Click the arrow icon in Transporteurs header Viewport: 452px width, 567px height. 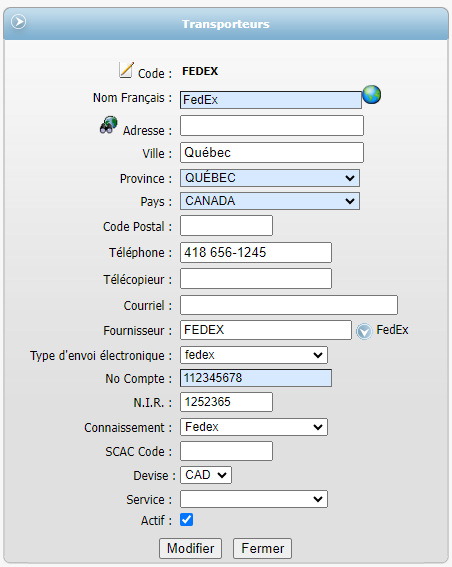pos(18,22)
